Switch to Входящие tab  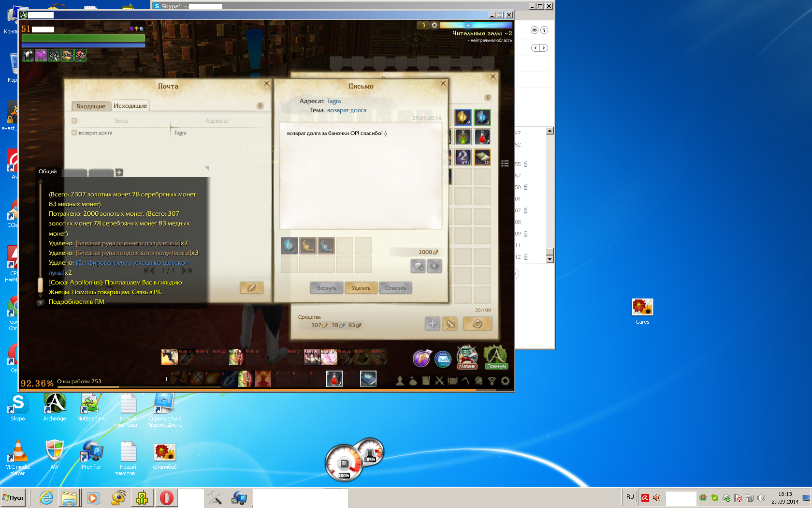pos(91,106)
